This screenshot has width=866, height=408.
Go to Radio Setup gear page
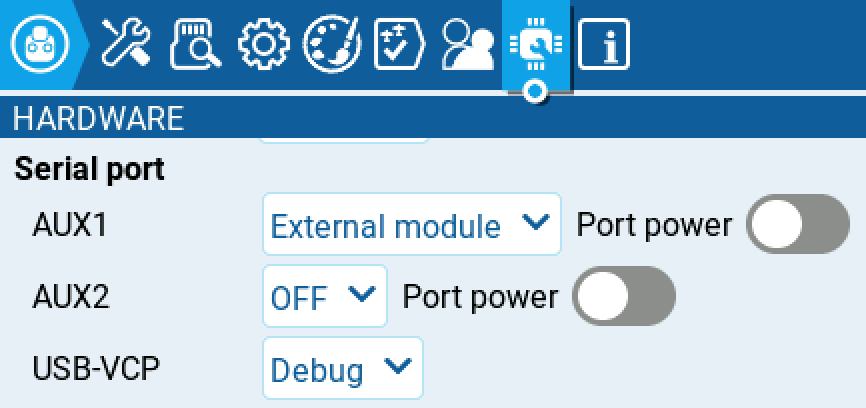[264, 45]
